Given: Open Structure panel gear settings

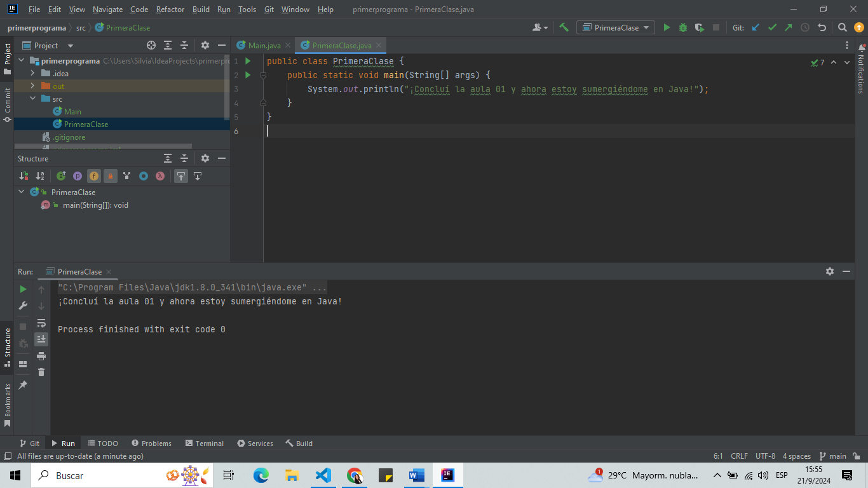Looking at the screenshot, I should point(205,158).
